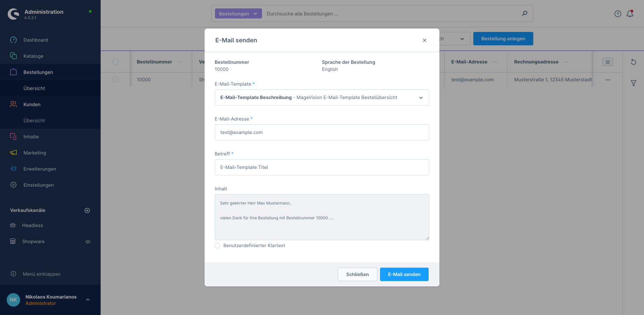Click order number 10000 in the table
Viewport: 644px width, 315px height.
pos(144,80)
